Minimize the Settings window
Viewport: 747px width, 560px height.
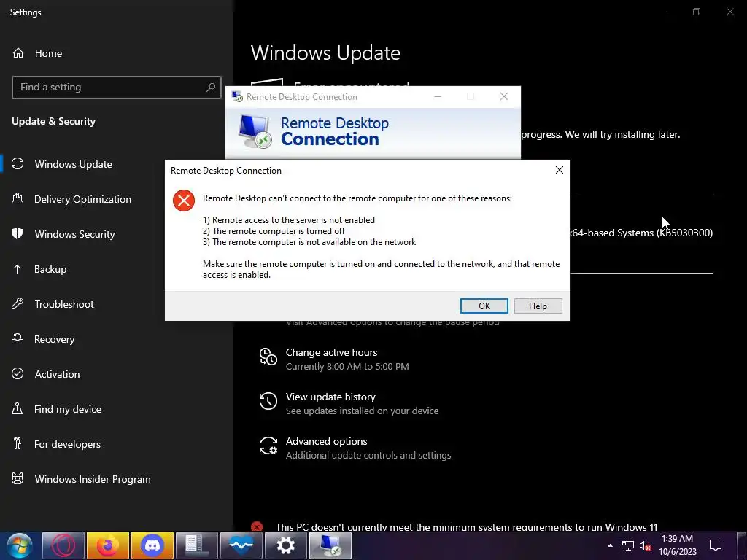pos(662,12)
